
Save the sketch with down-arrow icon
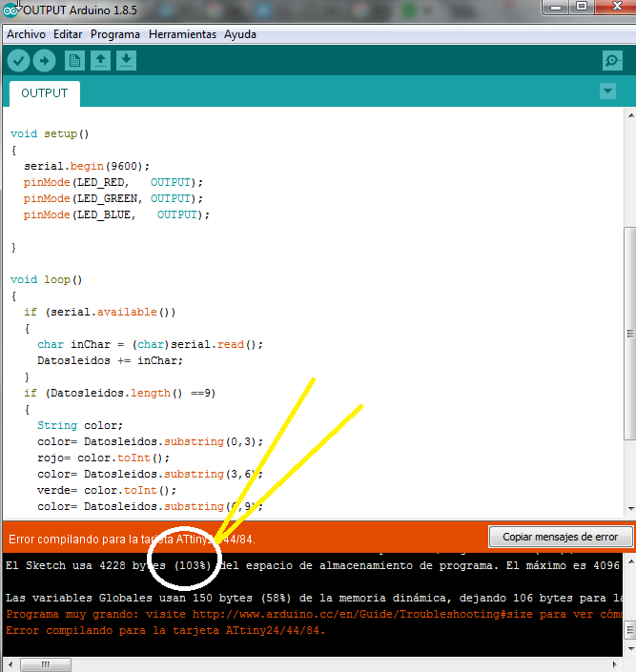[x=126, y=61]
